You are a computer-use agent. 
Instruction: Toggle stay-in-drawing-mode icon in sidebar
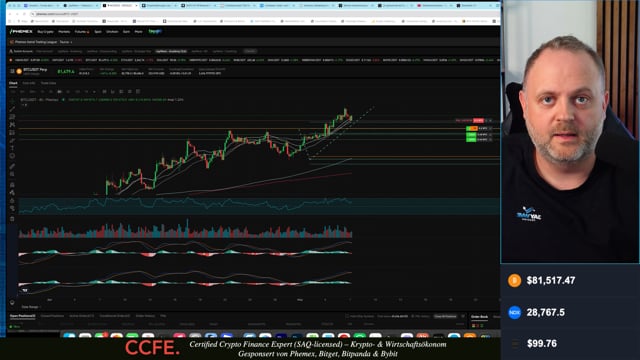tap(12, 192)
